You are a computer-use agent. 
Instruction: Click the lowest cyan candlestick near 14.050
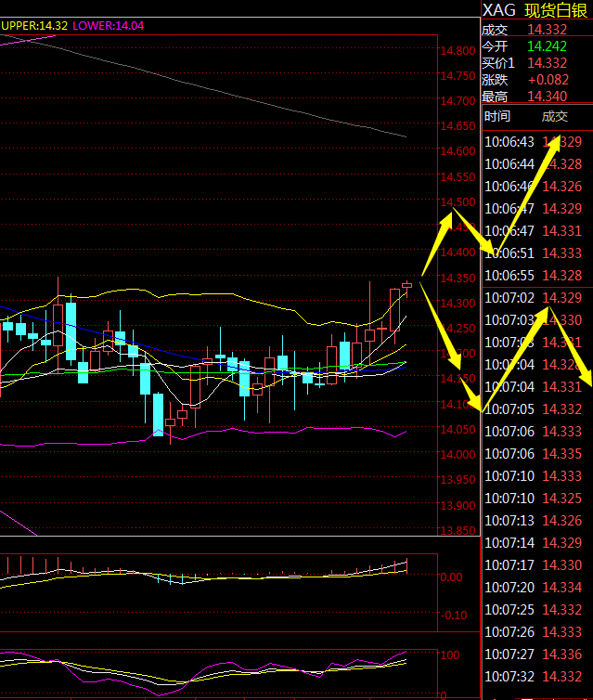(x=159, y=414)
